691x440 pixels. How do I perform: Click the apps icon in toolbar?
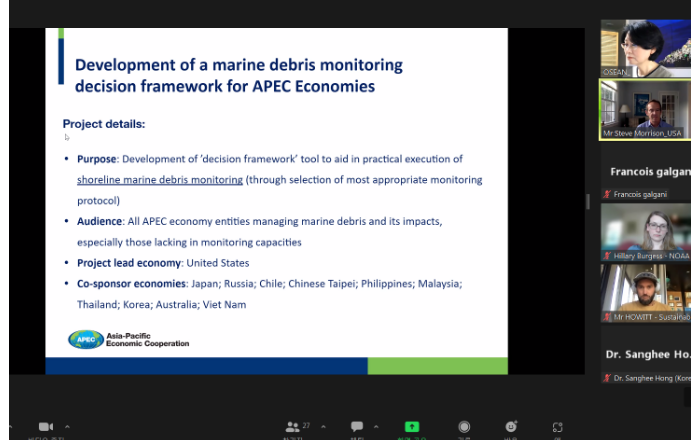[557, 427]
